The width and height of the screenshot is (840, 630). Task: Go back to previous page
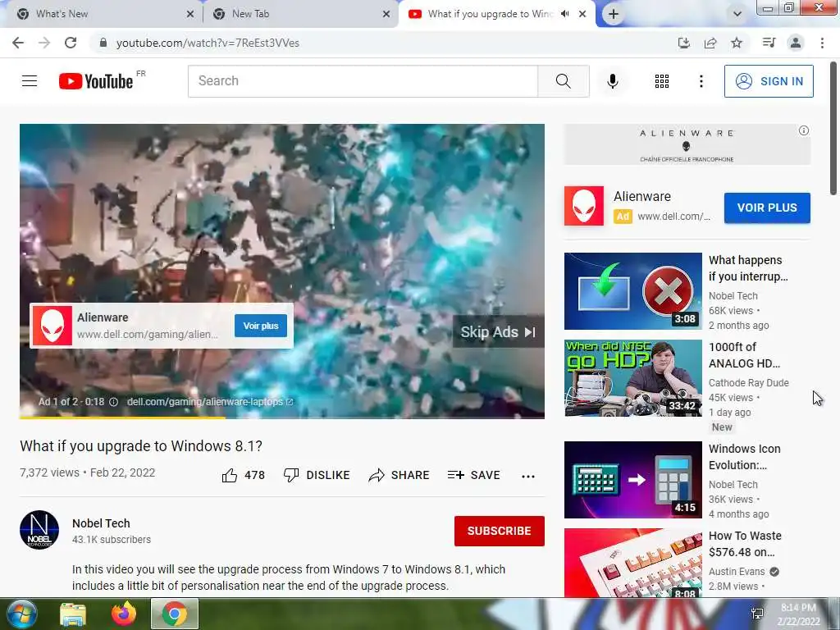click(x=18, y=43)
